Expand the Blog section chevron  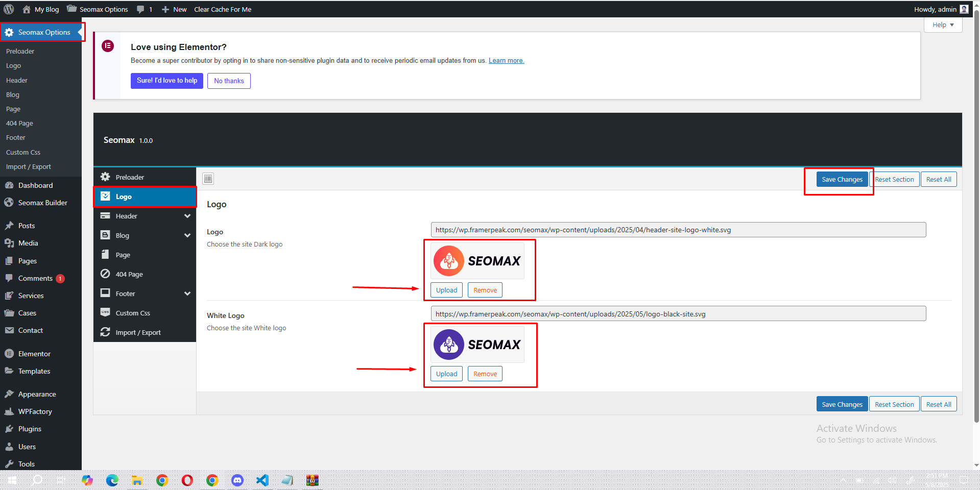point(187,235)
